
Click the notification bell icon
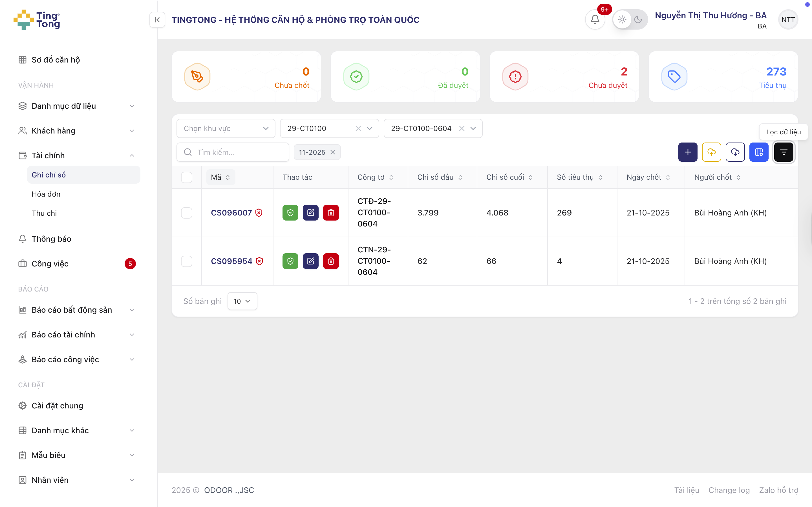(x=595, y=19)
